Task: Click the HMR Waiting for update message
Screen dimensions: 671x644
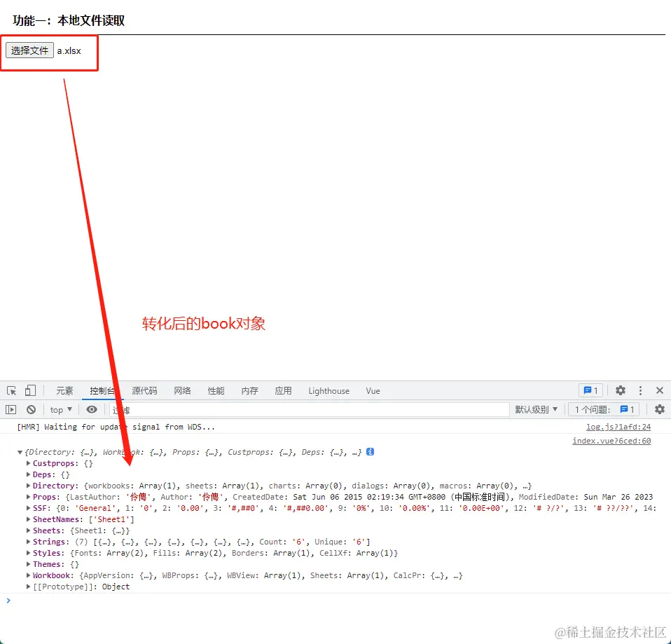Action: pos(116,427)
